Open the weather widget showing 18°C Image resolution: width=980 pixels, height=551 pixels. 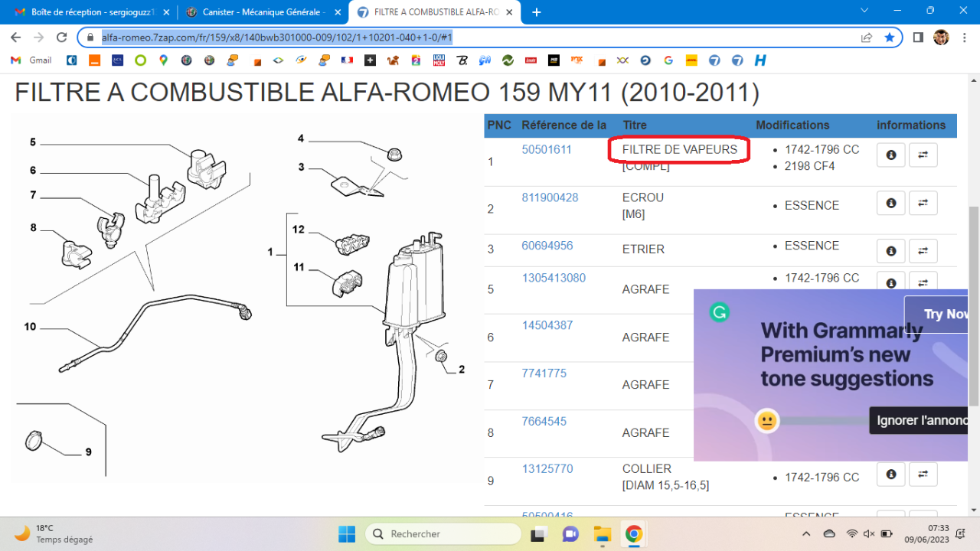click(54, 533)
